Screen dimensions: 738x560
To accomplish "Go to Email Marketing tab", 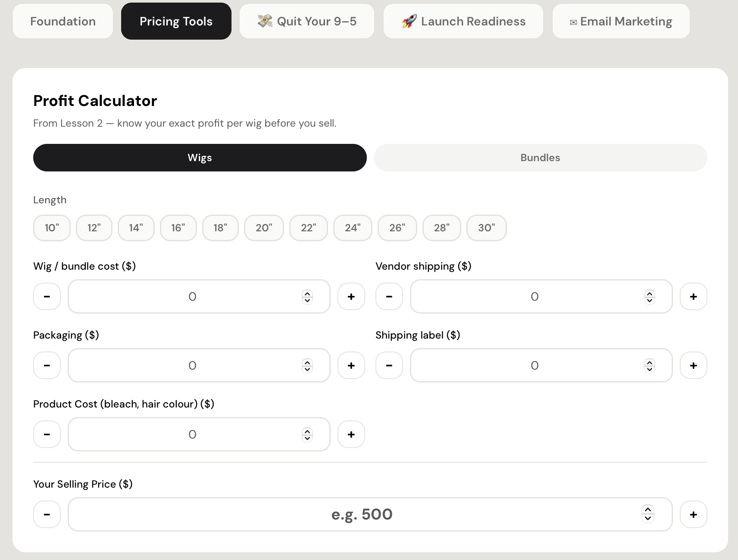I will coord(621,21).
